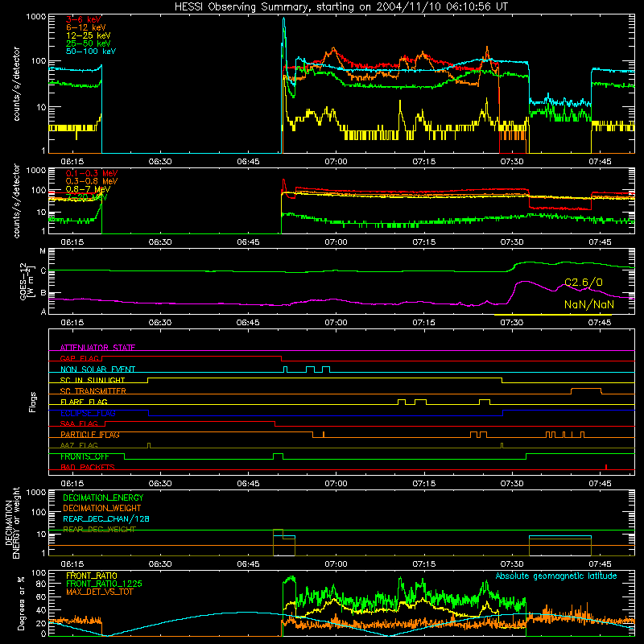Click the FLARE_FLAG label
The height and width of the screenshot is (644, 644).
point(84,402)
